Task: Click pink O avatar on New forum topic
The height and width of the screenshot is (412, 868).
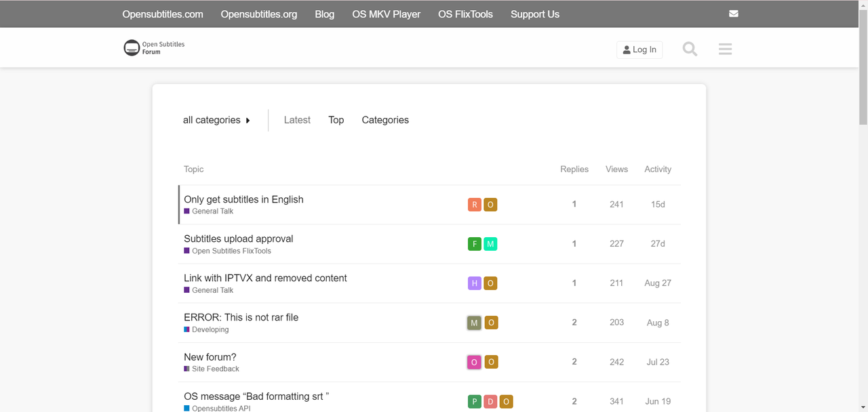Action: (474, 362)
